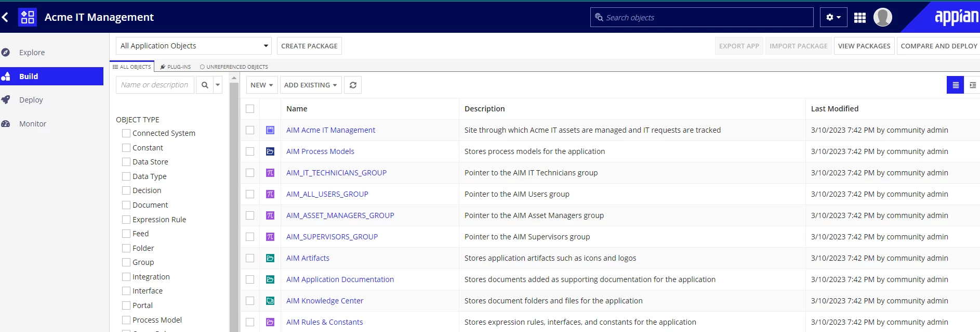Switch to the ALL OBJECTS tab
Viewport: 980px width, 332px height.
tap(132, 67)
